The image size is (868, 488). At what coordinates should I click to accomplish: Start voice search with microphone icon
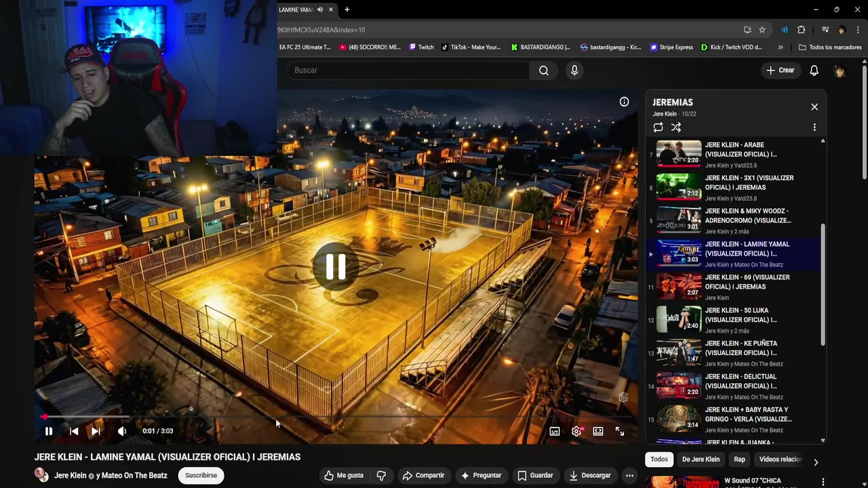pyautogui.click(x=574, y=70)
